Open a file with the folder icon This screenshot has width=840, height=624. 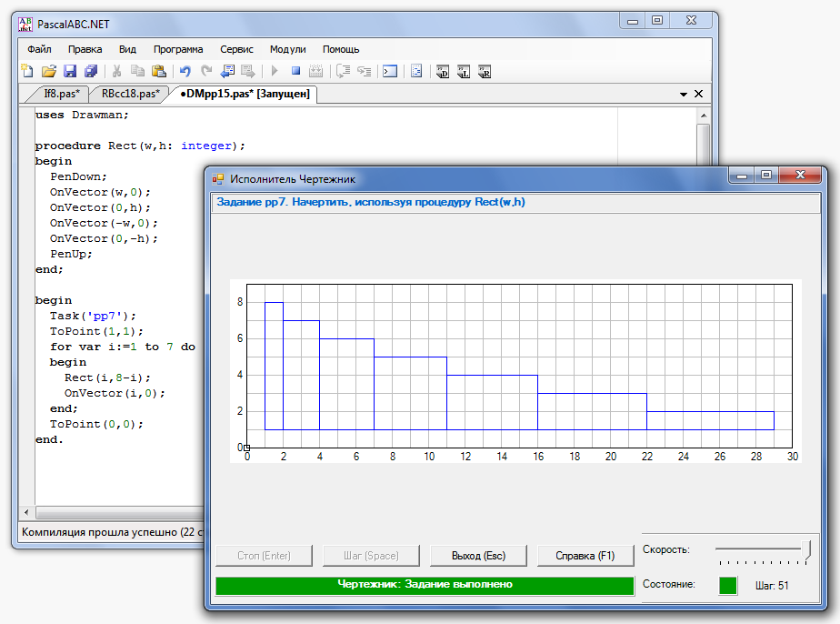coord(49,71)
